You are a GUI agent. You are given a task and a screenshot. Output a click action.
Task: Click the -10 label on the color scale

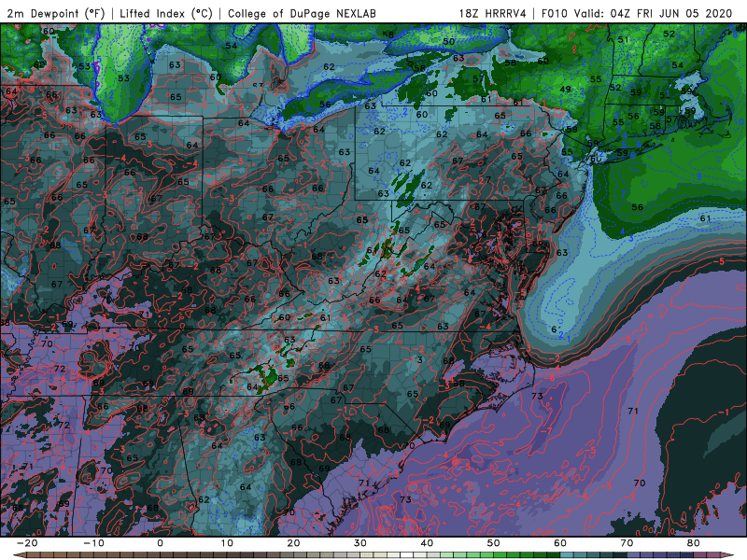[93, 543]
